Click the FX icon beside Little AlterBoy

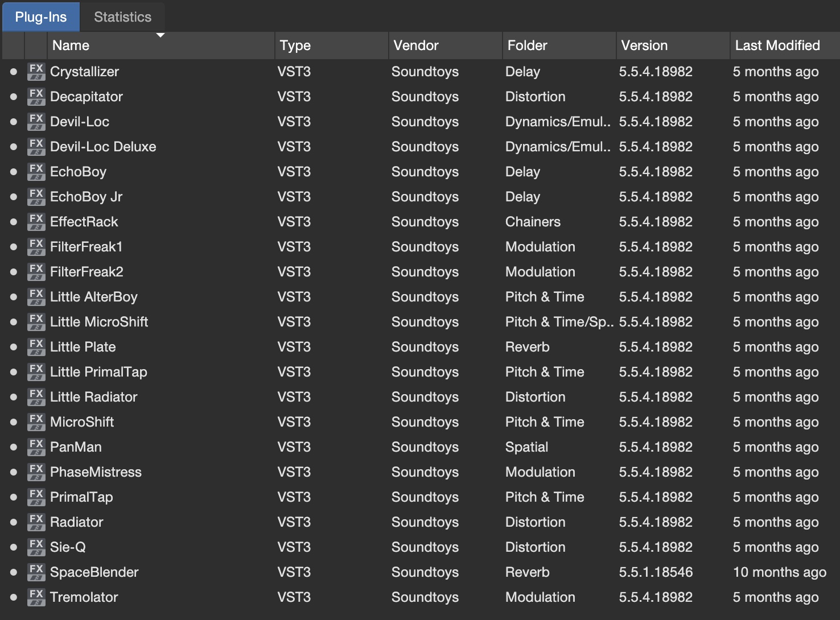(36, 297)
